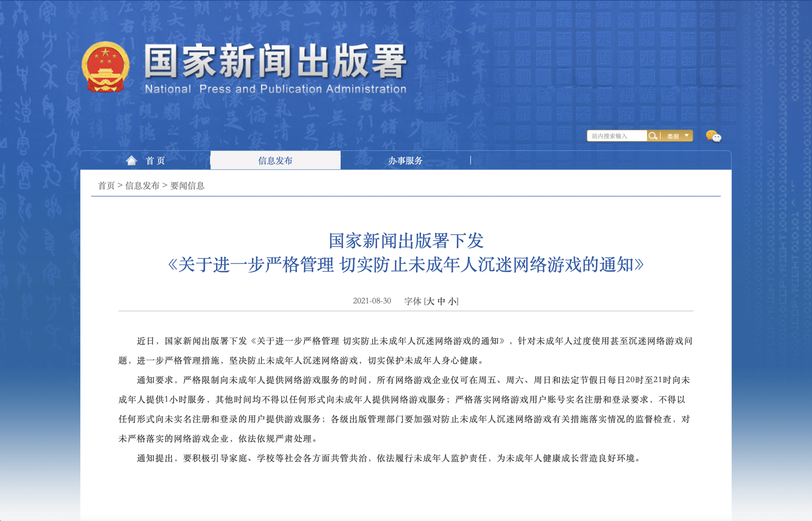Viewport: 812px width, 521px height.
Task: Set font size to 大 (large)
Action: pos(430,301)
